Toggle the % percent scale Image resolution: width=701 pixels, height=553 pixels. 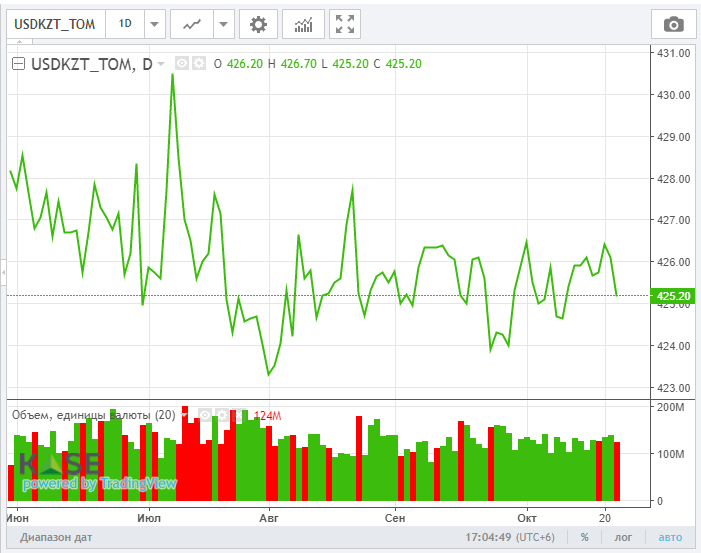point(584,537)
